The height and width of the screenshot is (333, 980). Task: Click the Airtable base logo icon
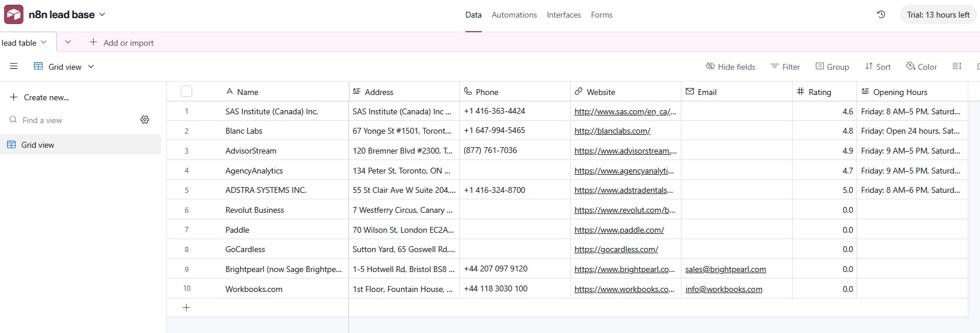[x=13, y=15]
